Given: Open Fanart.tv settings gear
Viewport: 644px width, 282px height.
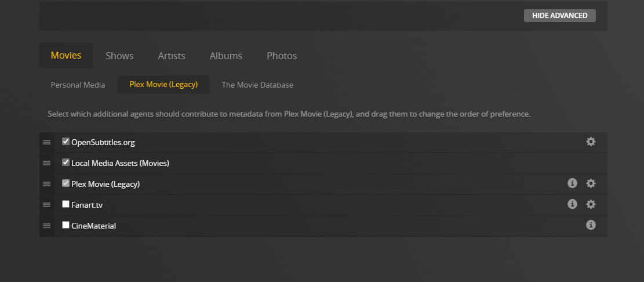Looking at the screenshot, I should pyautogui.click(x=591, y=204).
